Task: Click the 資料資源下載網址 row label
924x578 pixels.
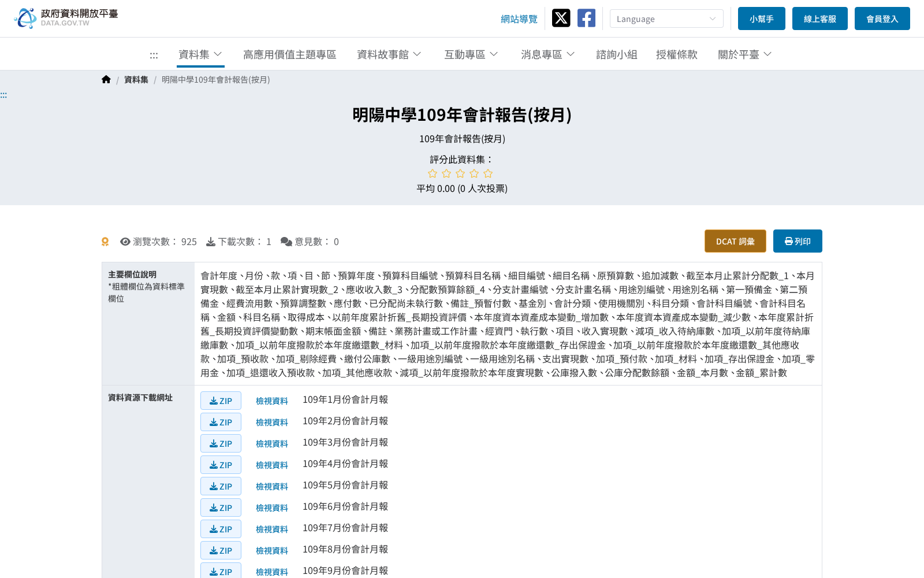Action: pyautogui.click(x=140, y=398)
